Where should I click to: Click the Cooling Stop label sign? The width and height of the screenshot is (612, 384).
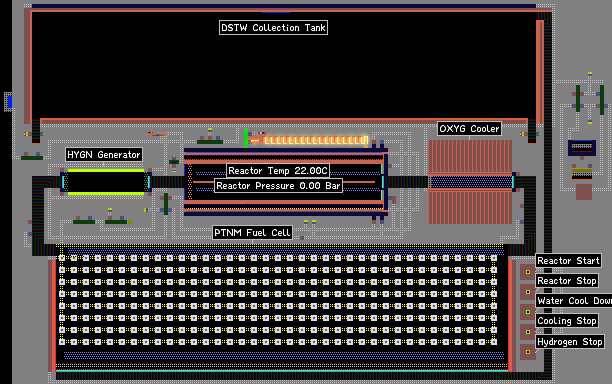(x=567, y=321)
